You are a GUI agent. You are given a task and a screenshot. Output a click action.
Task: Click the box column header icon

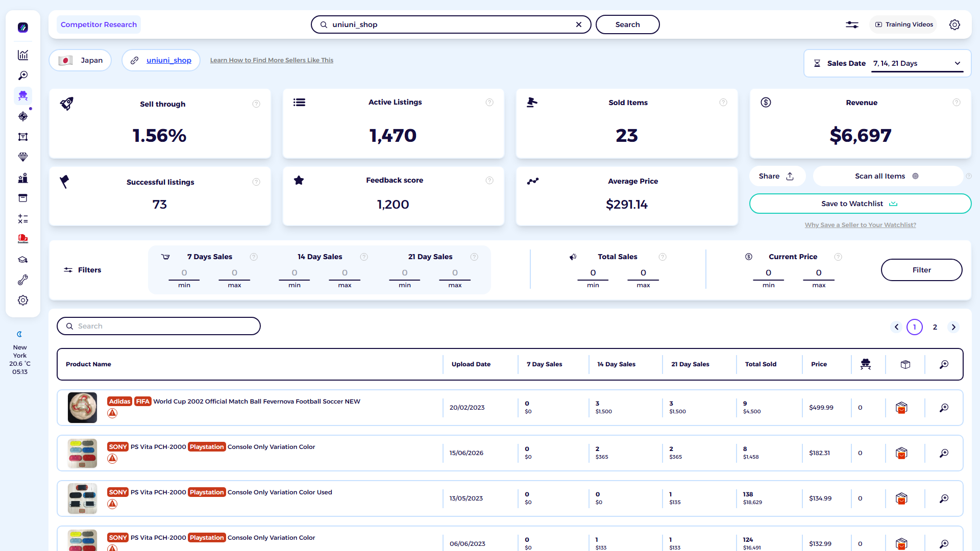[905, 364]
